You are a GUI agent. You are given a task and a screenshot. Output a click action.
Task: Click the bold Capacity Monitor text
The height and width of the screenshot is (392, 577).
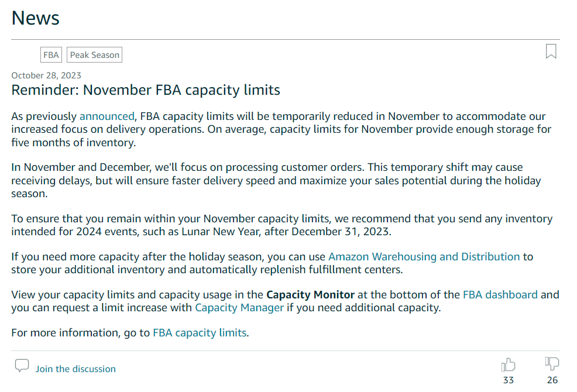pos(310,295)
